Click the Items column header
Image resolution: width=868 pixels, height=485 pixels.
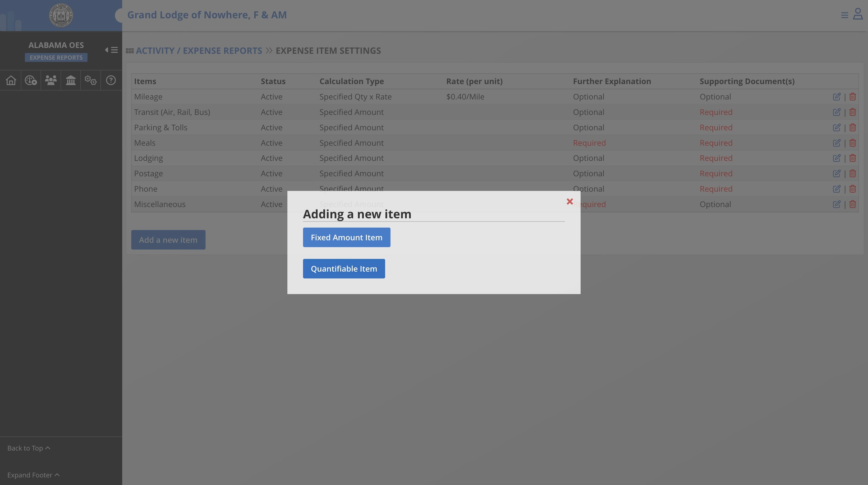[145, 81]
